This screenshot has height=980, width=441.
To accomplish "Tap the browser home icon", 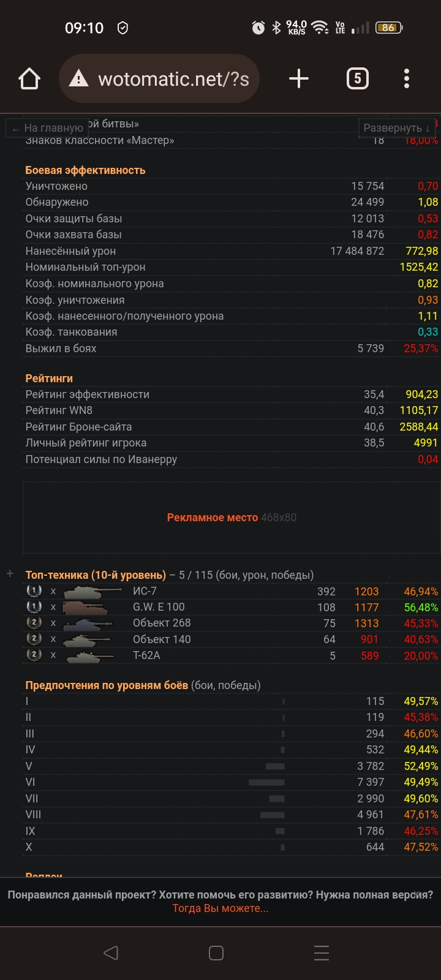I will click(29, 79).
